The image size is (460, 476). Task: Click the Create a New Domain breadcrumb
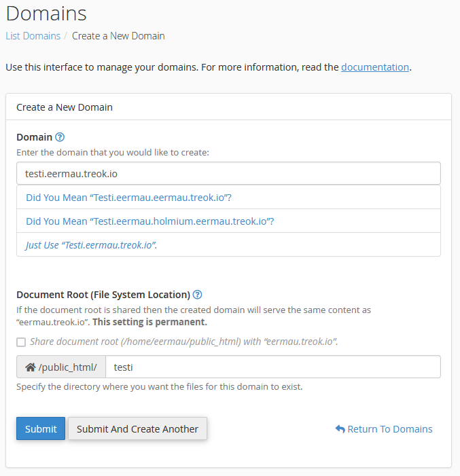pyautogui.click(x=118, y=36)
